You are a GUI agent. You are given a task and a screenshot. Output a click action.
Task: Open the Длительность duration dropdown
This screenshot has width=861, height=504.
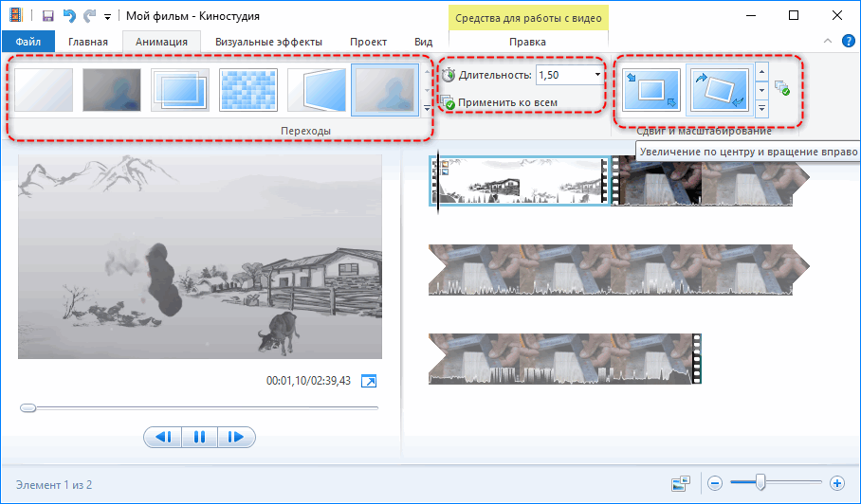[597, 75]
